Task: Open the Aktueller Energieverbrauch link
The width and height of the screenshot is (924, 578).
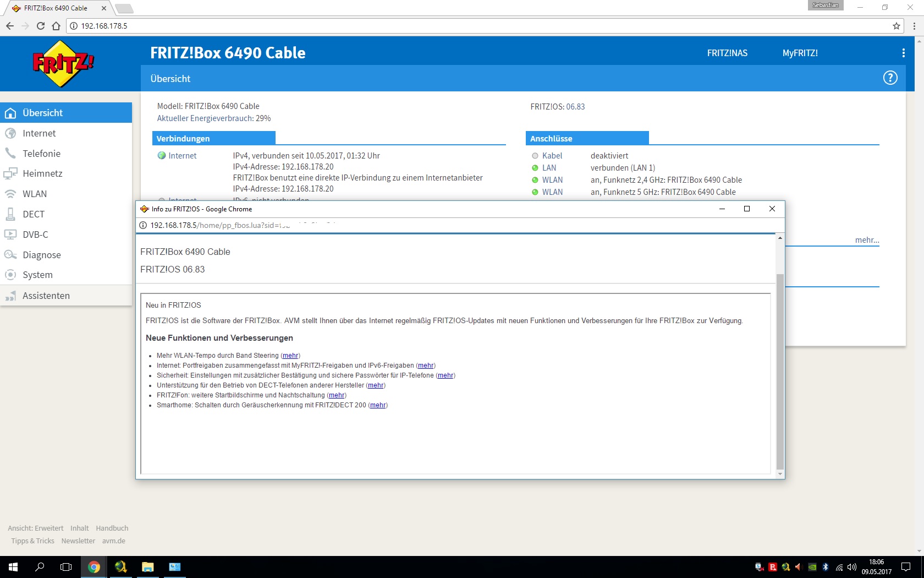Action: click(x=206, y=118)
